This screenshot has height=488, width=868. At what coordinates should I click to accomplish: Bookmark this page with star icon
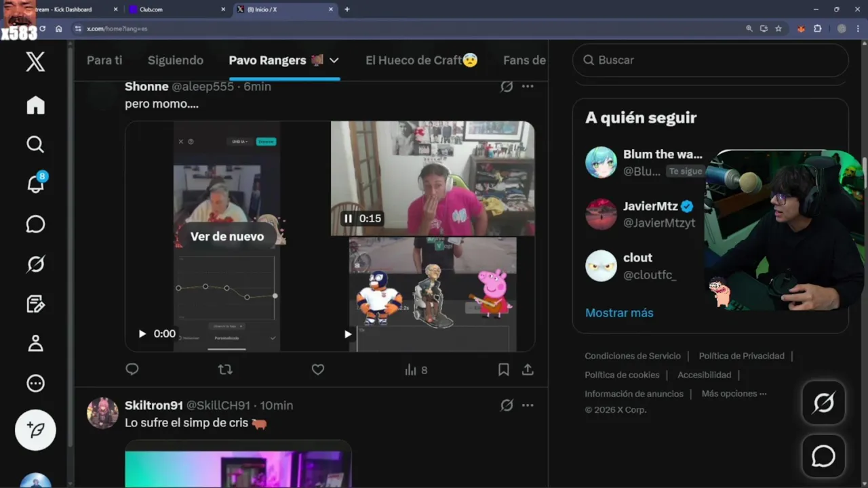coord(778,28)
